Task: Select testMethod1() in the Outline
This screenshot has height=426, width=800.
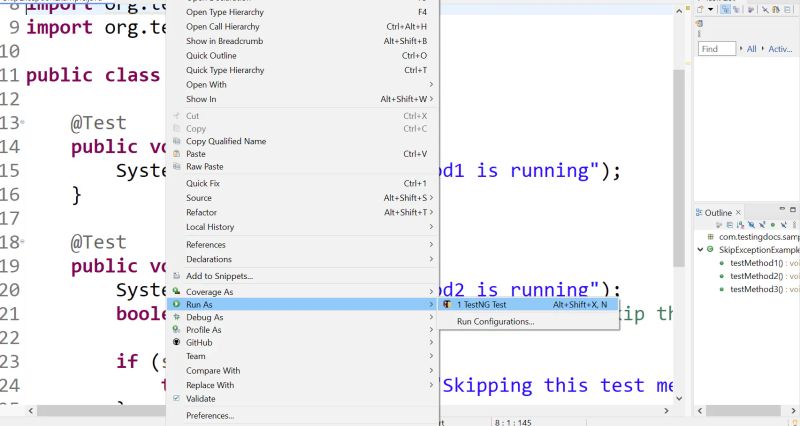Action: 756,263
